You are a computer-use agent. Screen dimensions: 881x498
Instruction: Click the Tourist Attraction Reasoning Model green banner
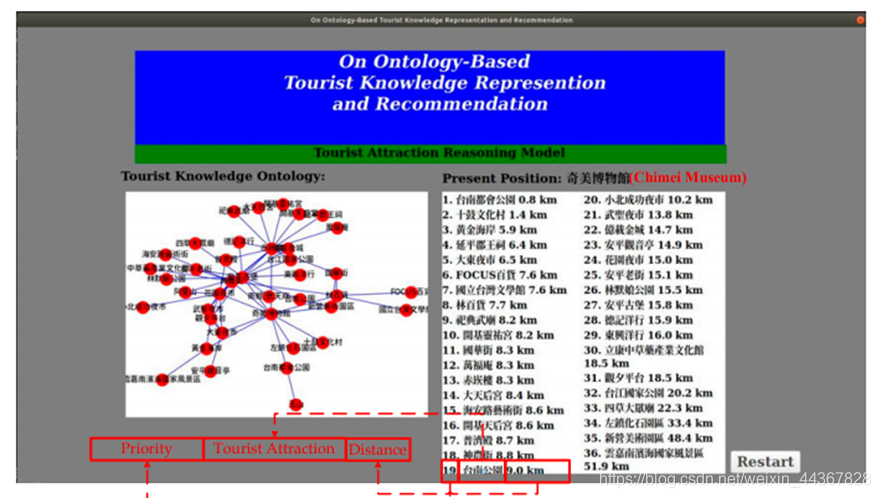(x=430, y=153)
